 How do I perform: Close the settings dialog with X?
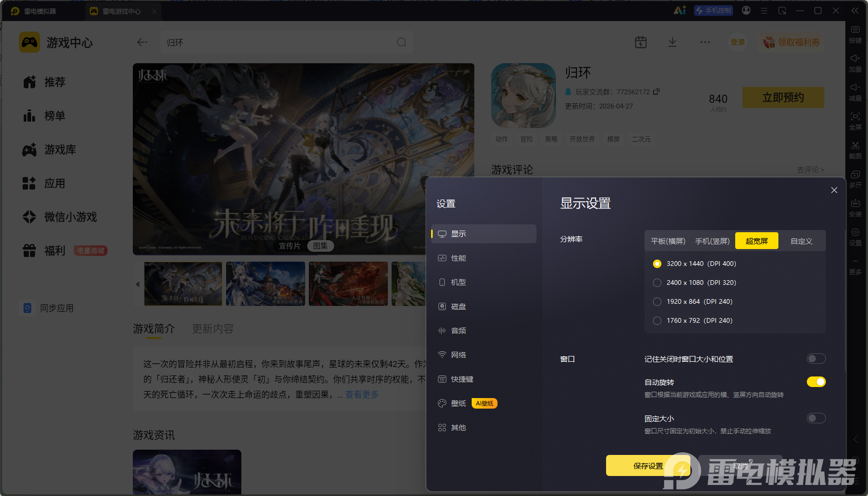(x=834, y=190)
